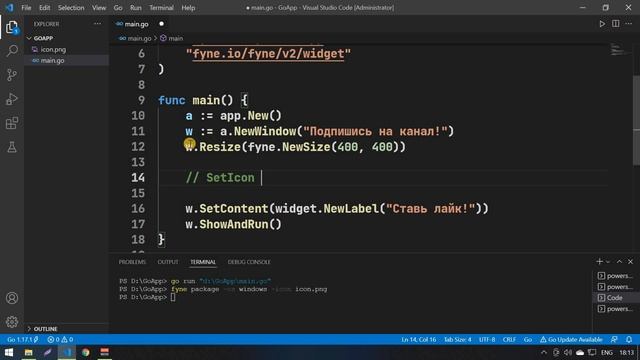Show hidden system tray icons

pos(544,353)
